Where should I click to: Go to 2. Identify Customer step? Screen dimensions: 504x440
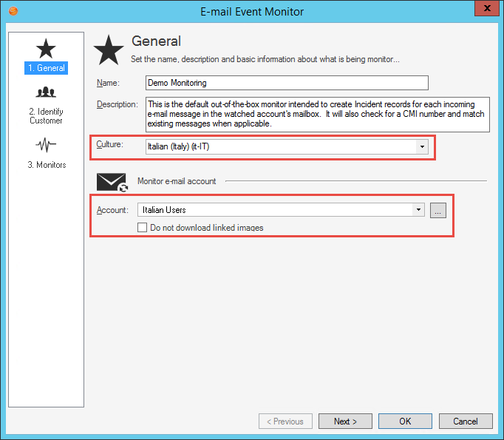pyautogui.click(x=46, y=116)
